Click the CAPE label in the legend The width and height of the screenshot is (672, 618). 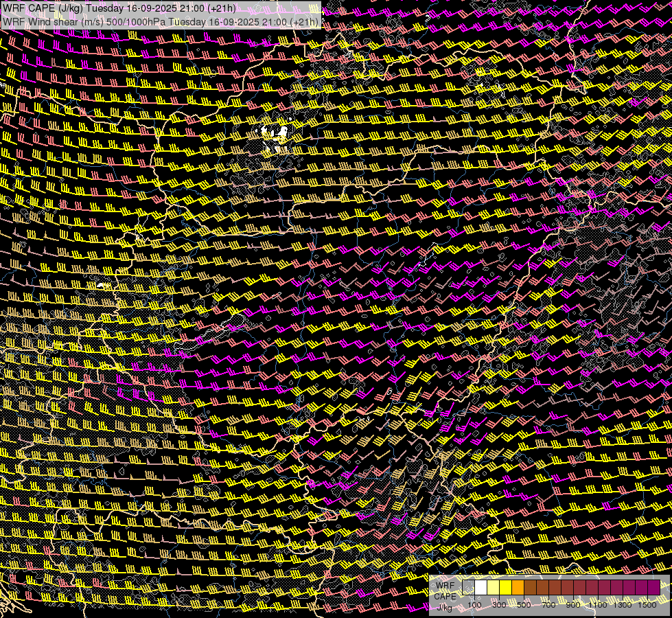445,597
